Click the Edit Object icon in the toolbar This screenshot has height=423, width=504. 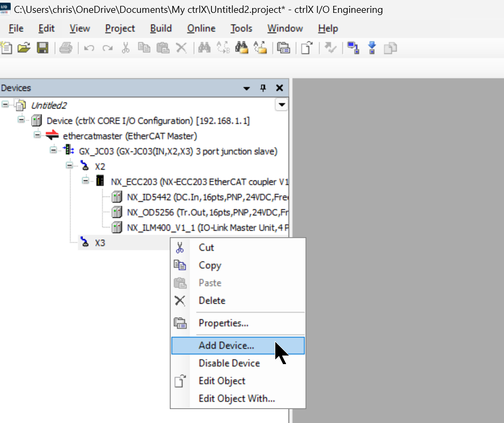307,48
